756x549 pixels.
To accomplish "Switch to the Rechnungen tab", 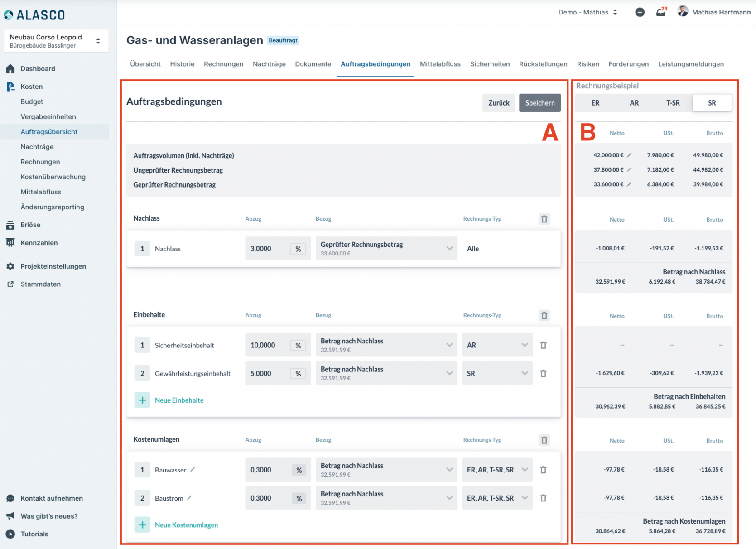I will click(223, 64).
